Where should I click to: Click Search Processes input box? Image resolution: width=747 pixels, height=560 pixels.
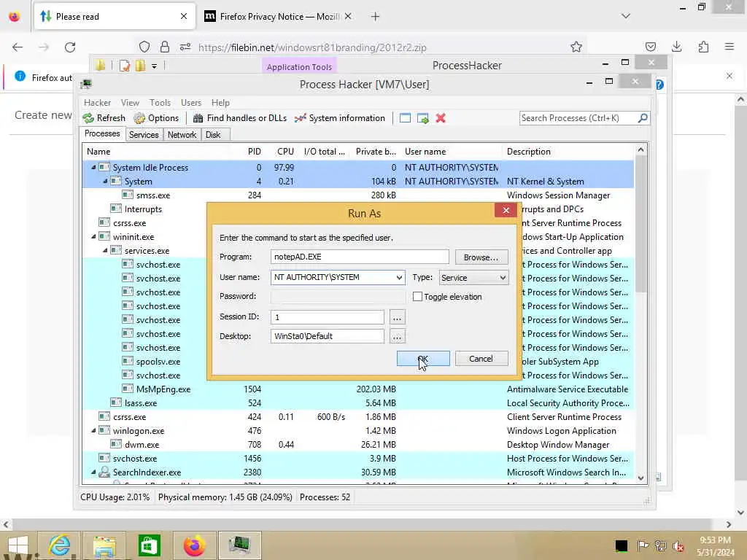(578, 117)
